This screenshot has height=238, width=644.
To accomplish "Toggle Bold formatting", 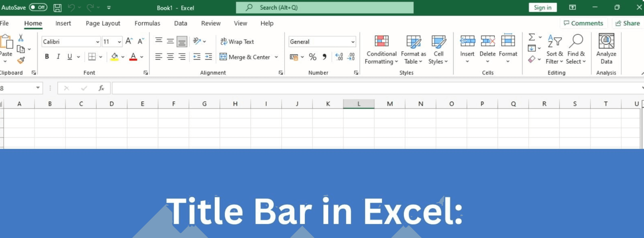I will click(47, 57).
